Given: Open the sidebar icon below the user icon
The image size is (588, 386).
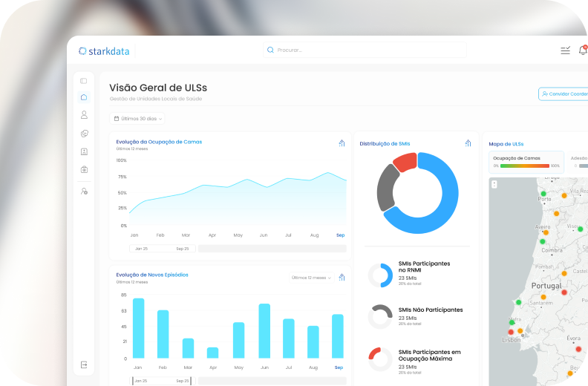Looking at the screenshot, I should [x=85, y=134].
